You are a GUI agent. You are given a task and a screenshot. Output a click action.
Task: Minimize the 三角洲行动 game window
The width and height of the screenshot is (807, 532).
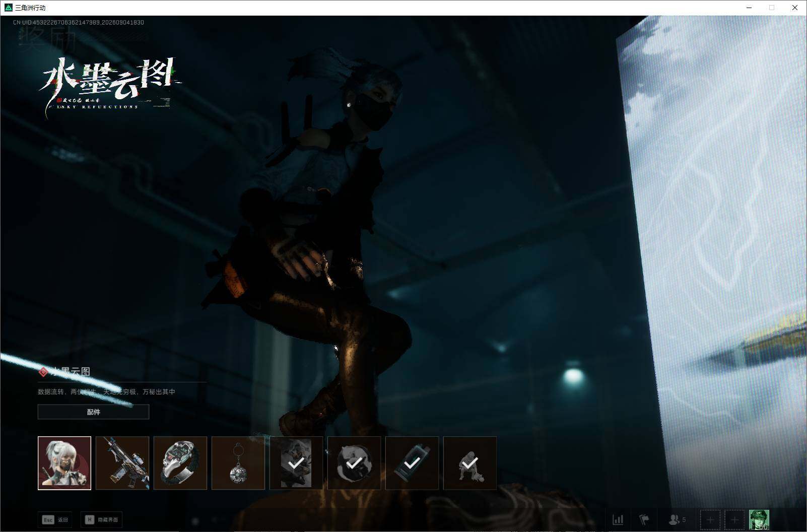(749, 8)
